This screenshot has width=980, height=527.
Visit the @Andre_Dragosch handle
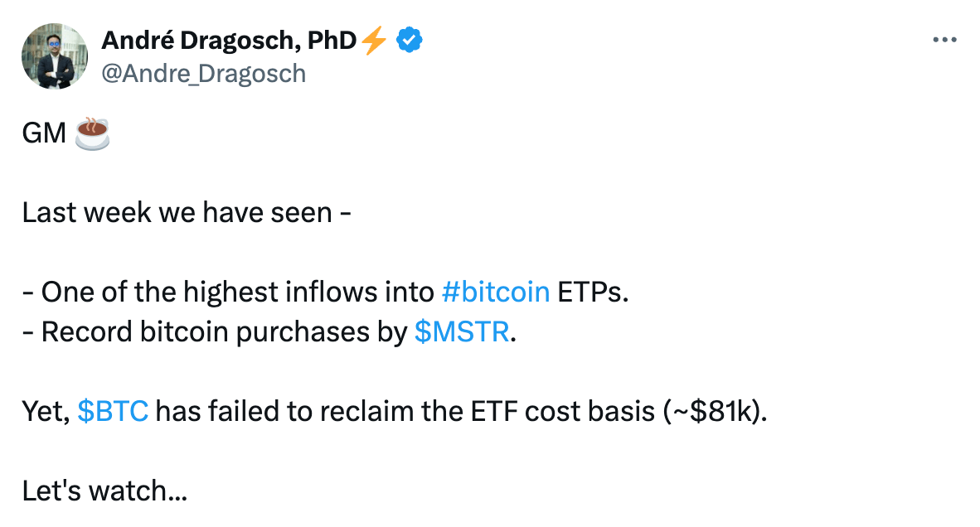203,74
